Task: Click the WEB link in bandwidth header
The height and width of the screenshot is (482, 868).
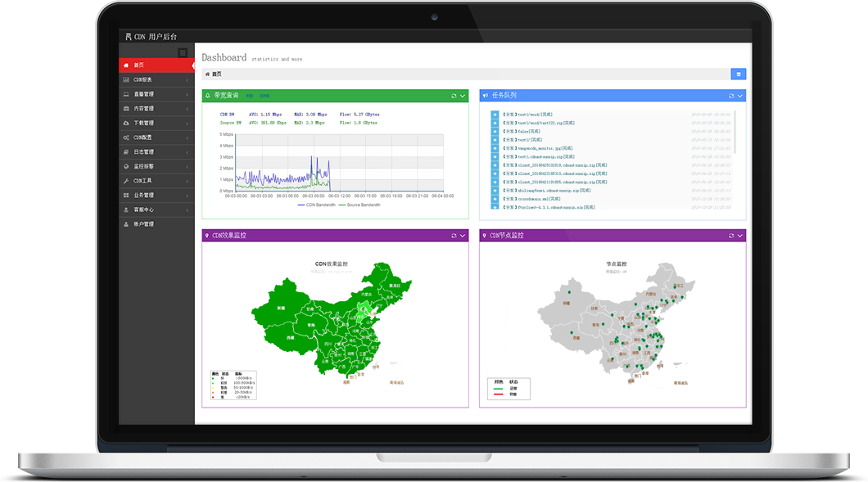Action: (250, 96)
